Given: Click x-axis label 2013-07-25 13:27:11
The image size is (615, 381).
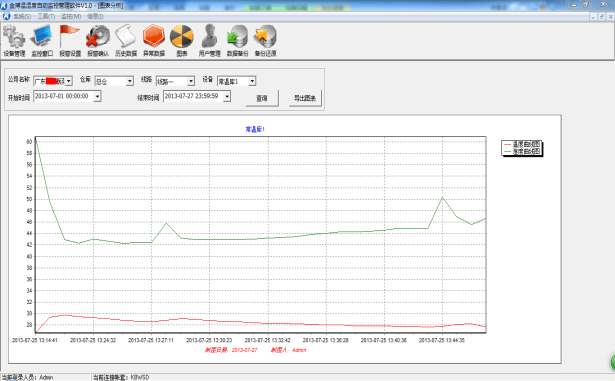Looking at the screenshot, I should click(x=151, y=340).
